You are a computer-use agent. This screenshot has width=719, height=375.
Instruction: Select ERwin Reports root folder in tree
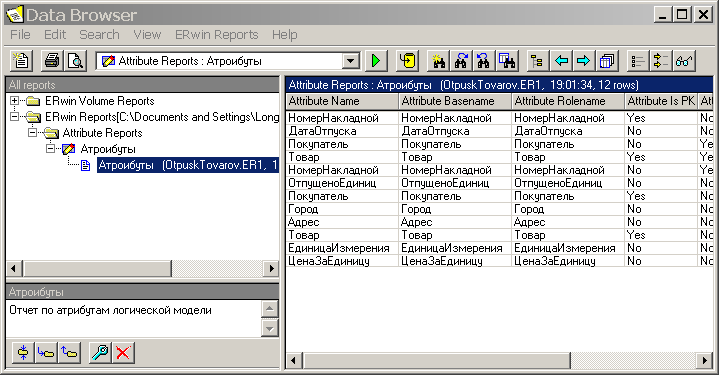click(161, 117)
